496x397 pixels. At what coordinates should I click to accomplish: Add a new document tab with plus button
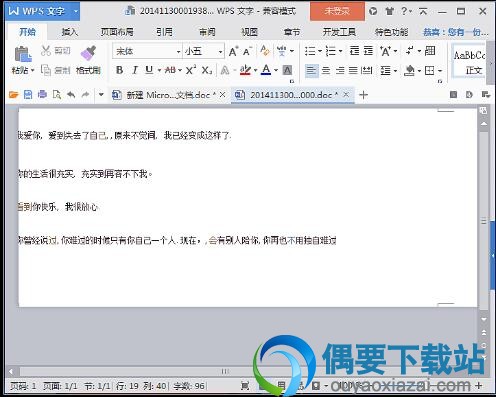click(x=363, y=95)
